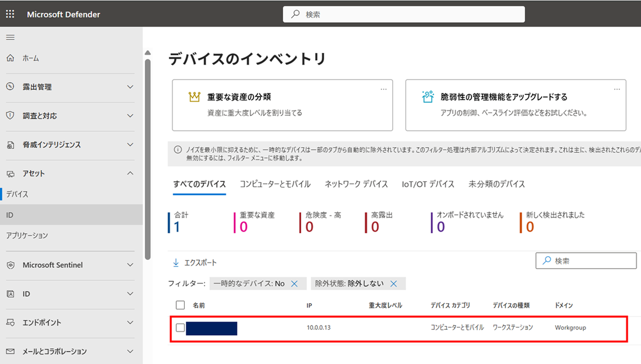
Task: Click the 新しく検出されました count tile
Action: (553, 223)
